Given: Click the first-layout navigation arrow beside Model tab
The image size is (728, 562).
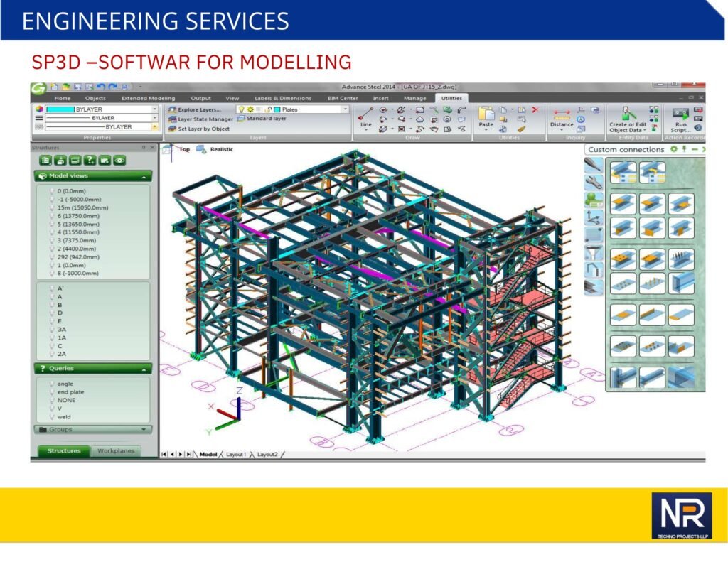Looking at the screenshot, I should (164, 454).
